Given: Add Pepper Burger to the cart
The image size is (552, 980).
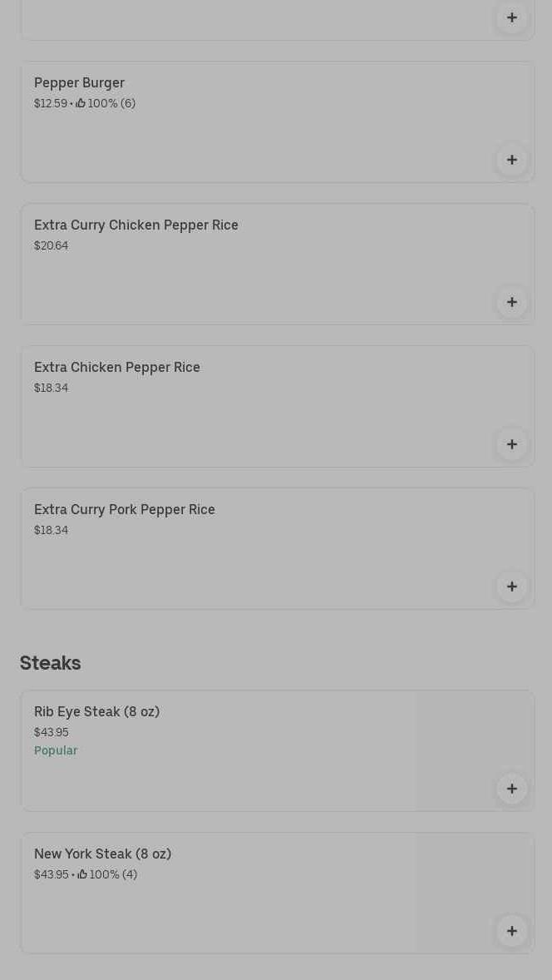Looking at the screenshot, I should pyautogui.click(x=512, y=160).
